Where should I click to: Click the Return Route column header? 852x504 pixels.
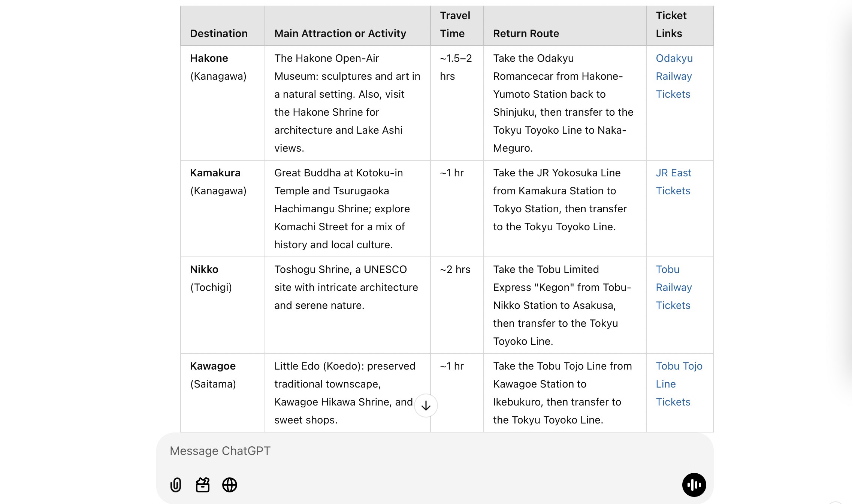526,33
